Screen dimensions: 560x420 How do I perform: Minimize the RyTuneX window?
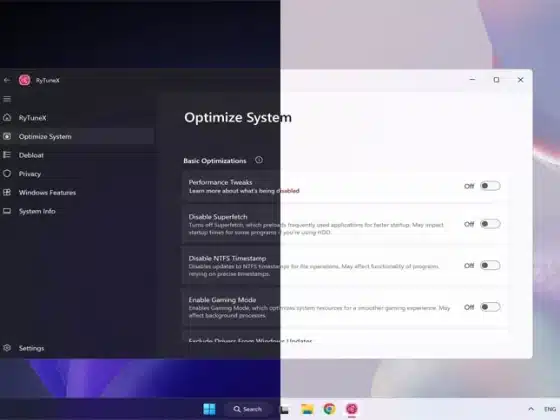472,80
